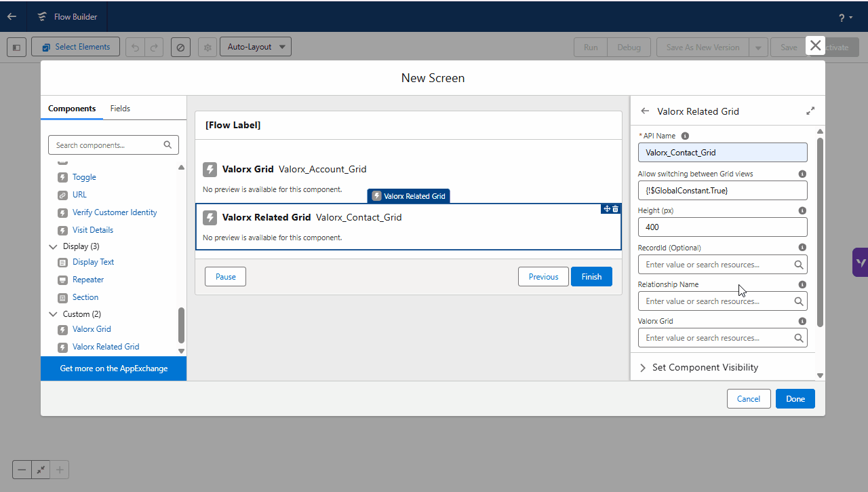This screenshot has height=492, width=868.
Task: Select the Toggle component icon
Action: point(62,177)
